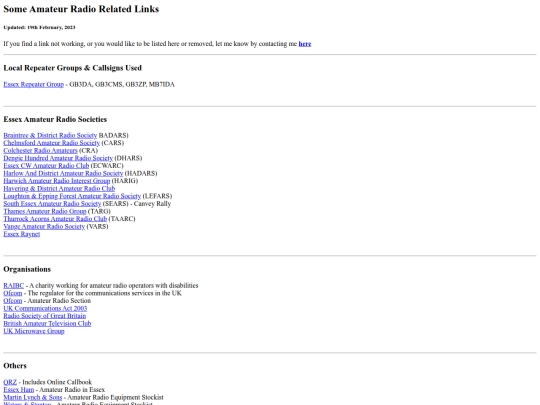540x405 pixels.
Task: Click Ofcom link for Amateur Radio Section
Action: 13,301
